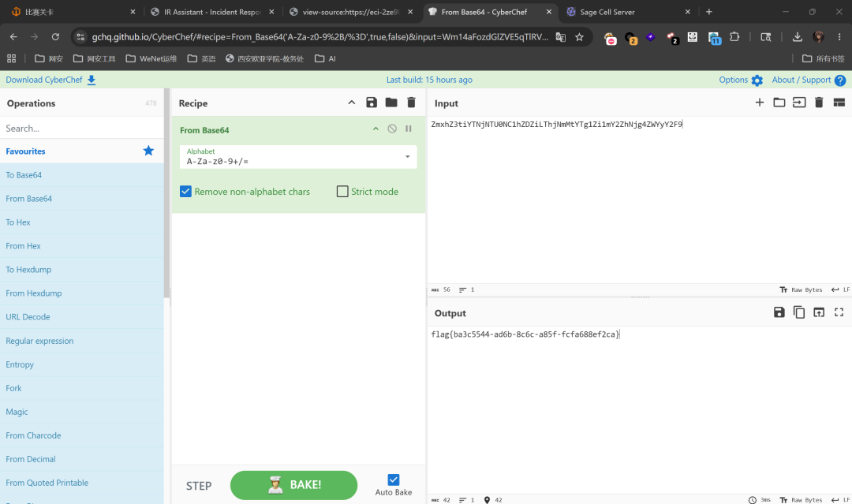Open a new browser tab

click(709, 11)
